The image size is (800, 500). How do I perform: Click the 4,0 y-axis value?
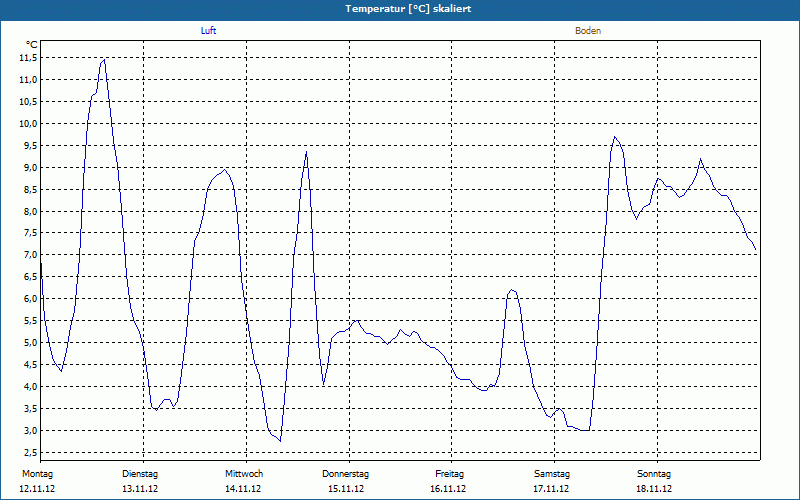click(x=30, y=386)
